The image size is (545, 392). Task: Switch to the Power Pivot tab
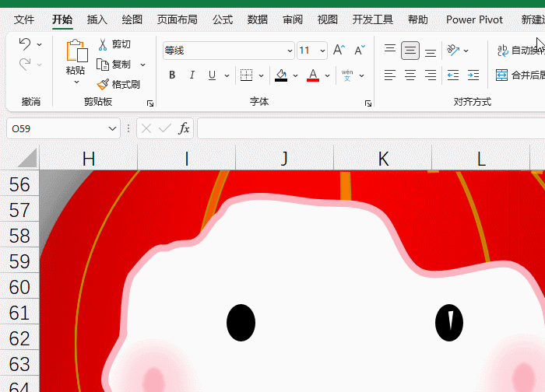point(474,19)
